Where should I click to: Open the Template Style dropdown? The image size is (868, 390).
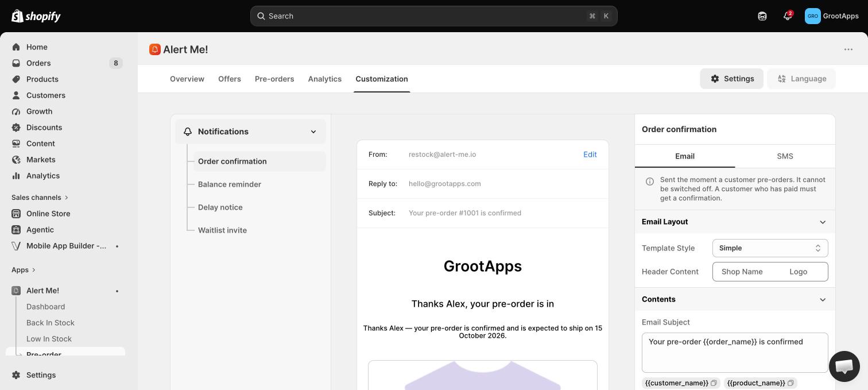tap(770, 248)
